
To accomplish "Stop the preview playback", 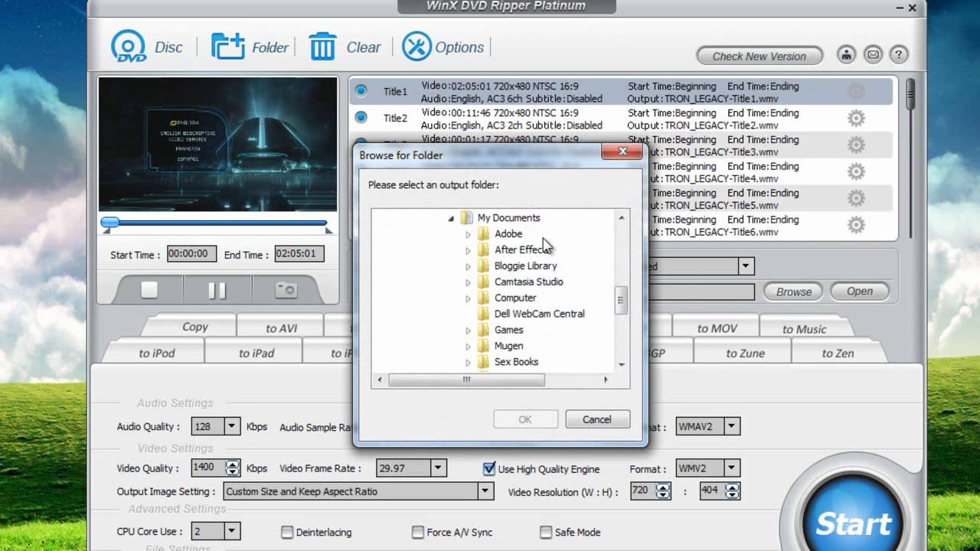I will [149, 290].
